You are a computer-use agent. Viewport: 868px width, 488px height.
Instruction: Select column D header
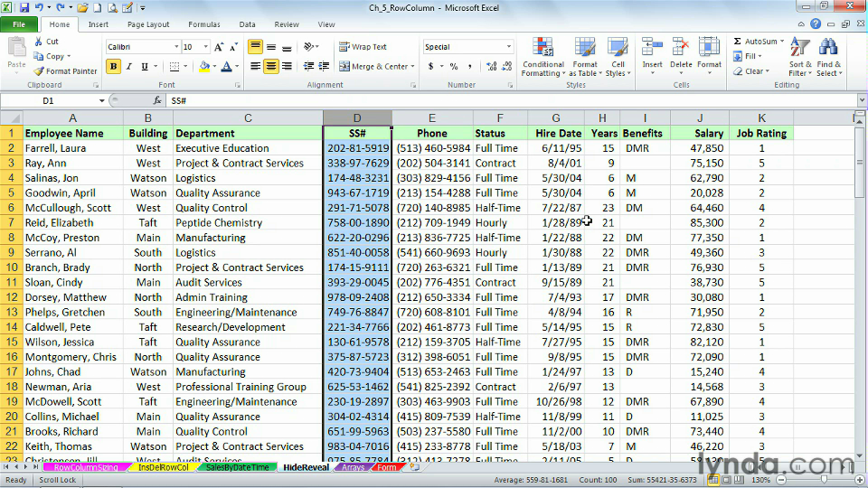357,117
